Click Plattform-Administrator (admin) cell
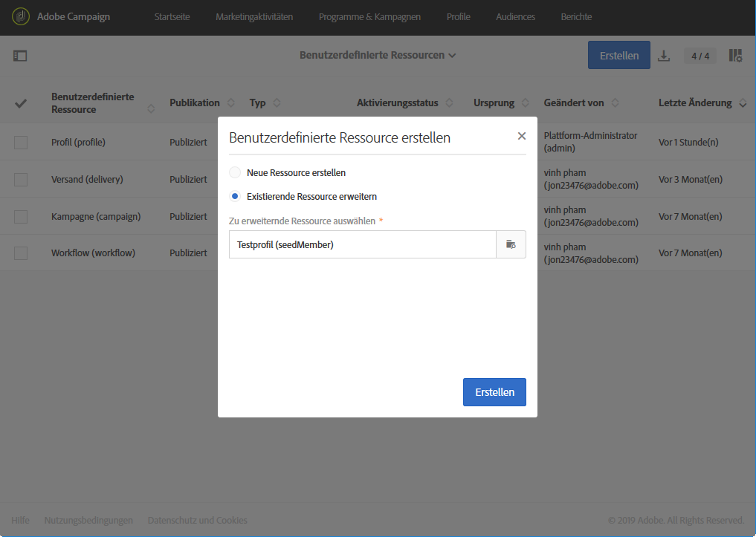756x537 pixels. (x=591, y=142)
